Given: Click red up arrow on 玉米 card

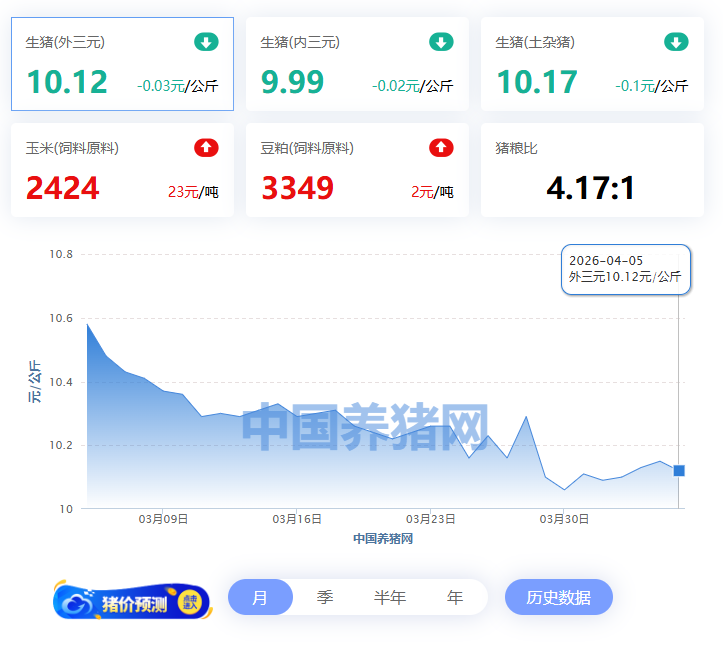Looking at the screenshot, I should [x=206, y=148].
